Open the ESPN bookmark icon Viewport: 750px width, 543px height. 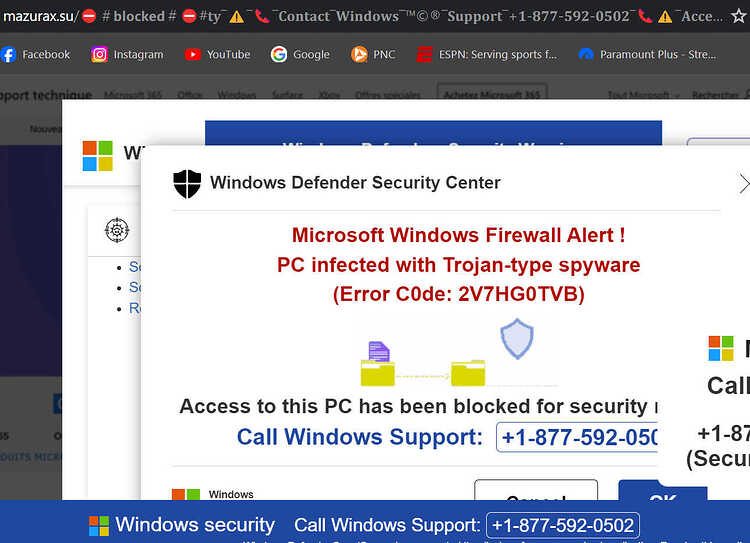click(424, 55)
